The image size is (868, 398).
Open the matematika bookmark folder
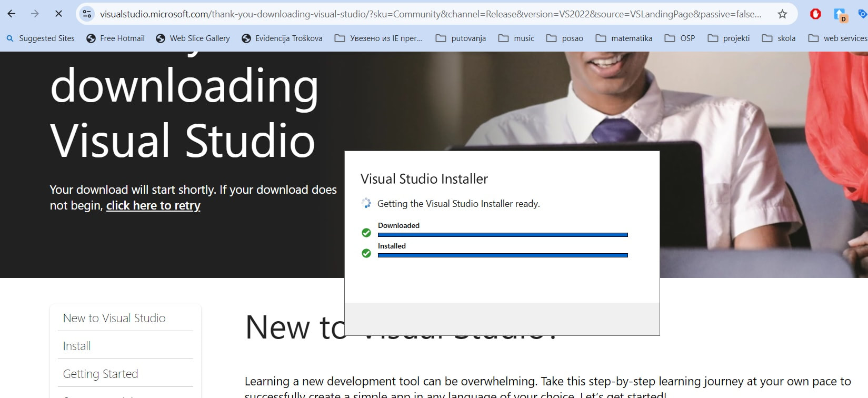point(624,38)
